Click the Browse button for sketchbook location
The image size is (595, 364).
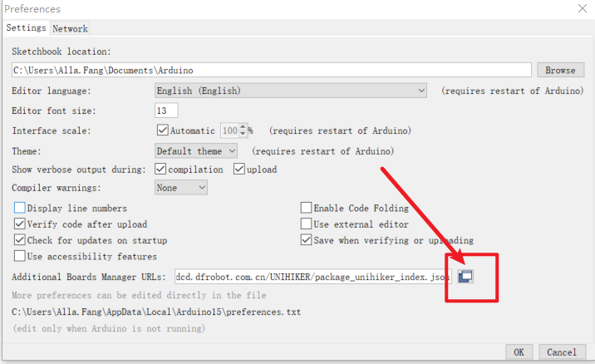[560, 70]
